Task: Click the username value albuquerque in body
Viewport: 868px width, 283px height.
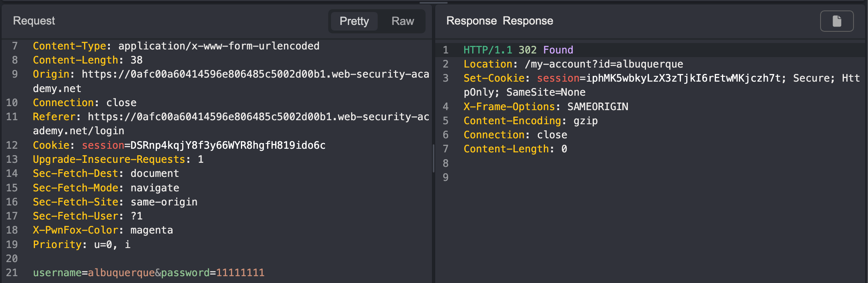Action: tap(121, 273)
